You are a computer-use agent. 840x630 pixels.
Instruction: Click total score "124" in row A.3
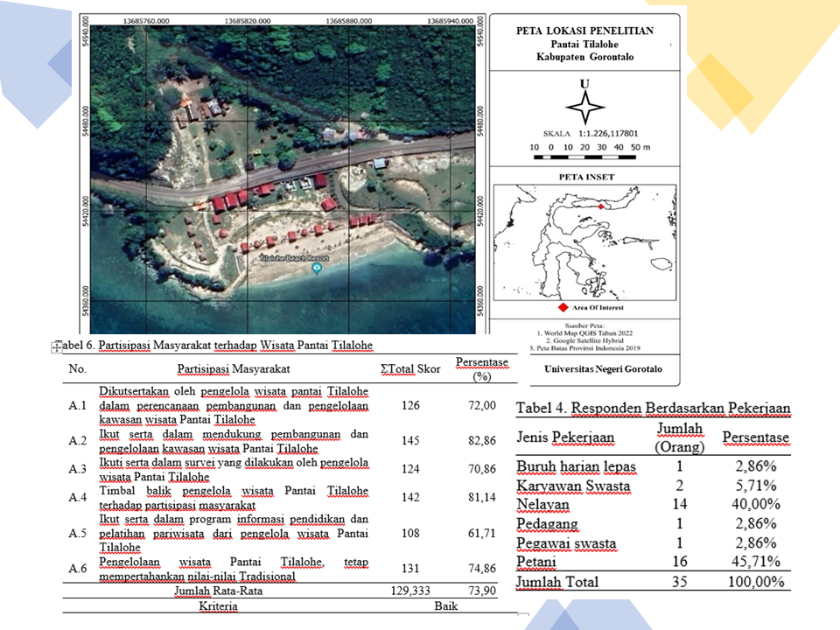(410, 469)
